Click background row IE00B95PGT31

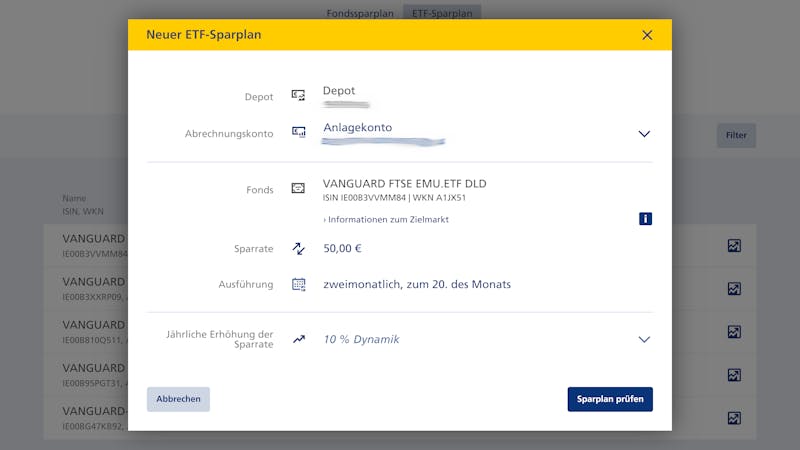(86, 375)
